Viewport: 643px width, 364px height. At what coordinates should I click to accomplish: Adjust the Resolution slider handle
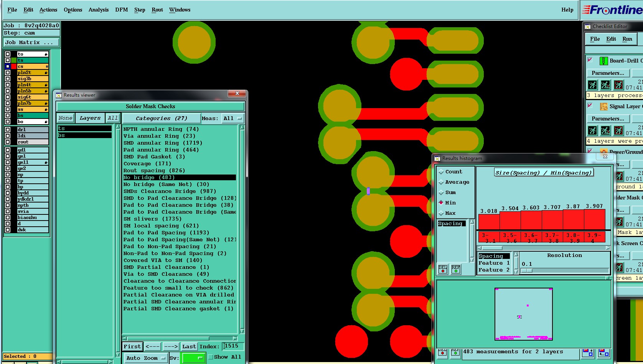tap(527, 270)
